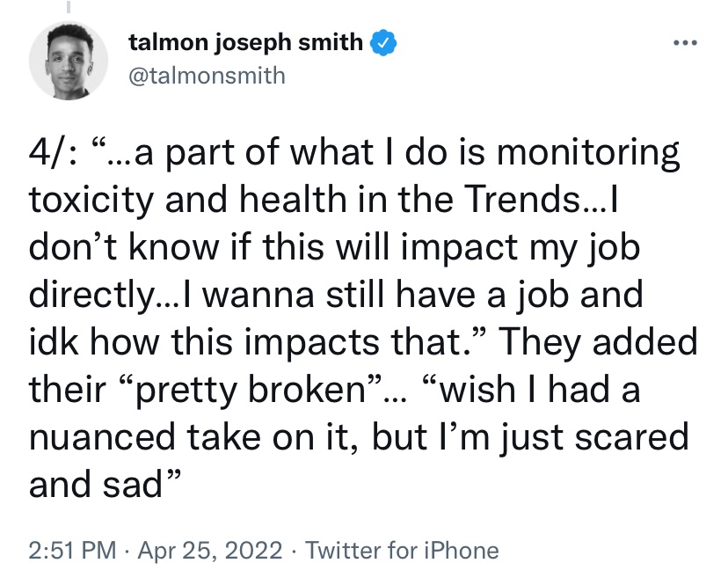
Task: Open talmon joseph smith's profile photo
Action: [x=69, y=61]
